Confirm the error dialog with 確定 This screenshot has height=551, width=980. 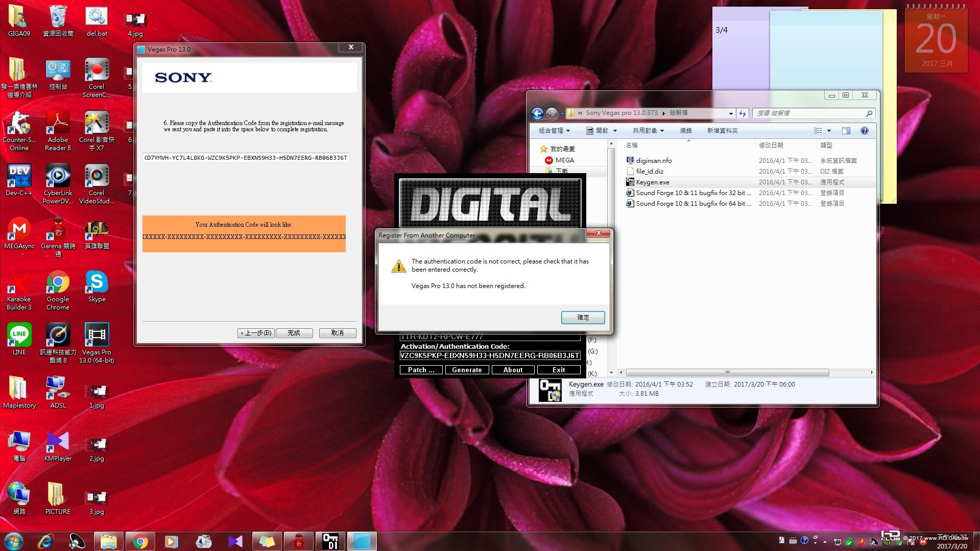pos(583,317)
